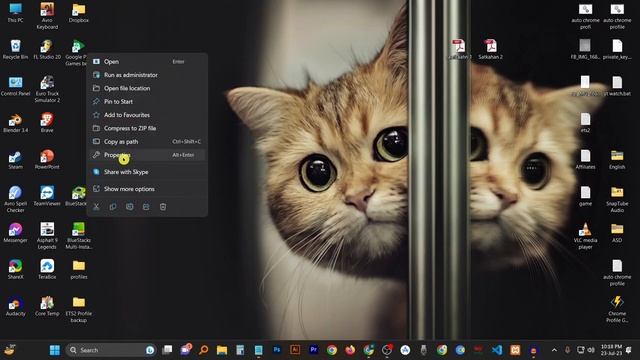The height and width of the screenshot is (360, 640).
Task: Select the ASD folder icon
Action: pyautogui.click(x=617, y=233)
